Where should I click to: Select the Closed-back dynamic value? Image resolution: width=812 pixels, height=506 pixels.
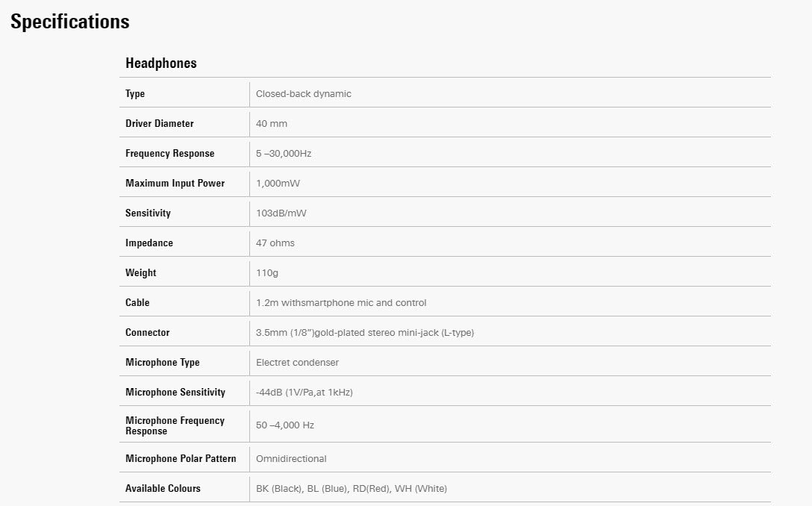[303, 94]
